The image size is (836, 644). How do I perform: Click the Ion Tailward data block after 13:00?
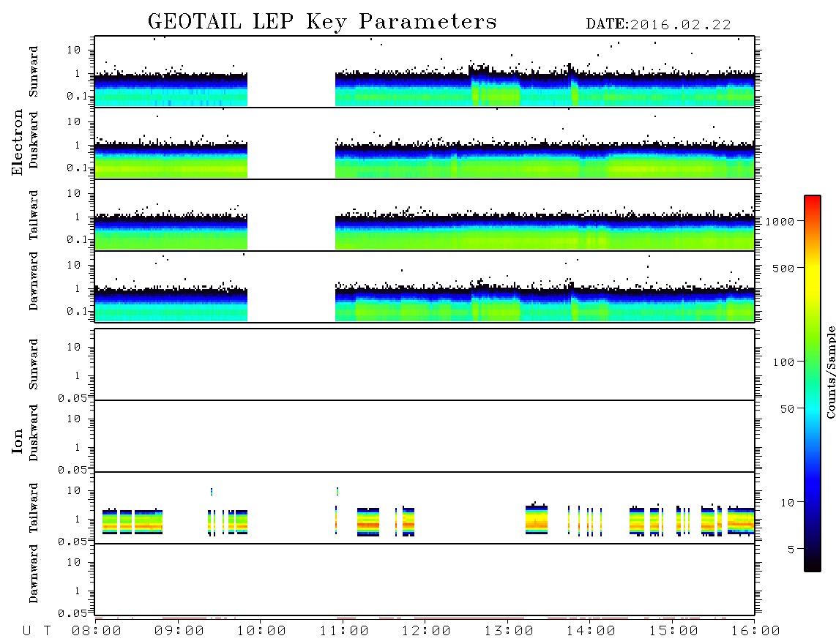click(537, 518)
